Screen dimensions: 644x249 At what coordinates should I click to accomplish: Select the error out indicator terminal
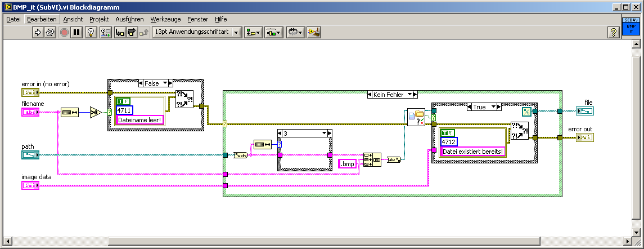(x=584, y=137)
